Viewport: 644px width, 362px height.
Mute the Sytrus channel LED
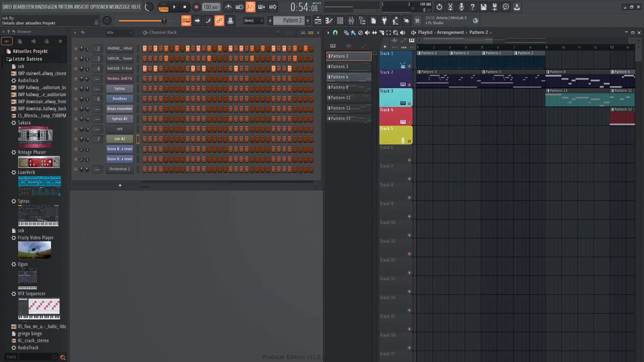coord(75,89)
